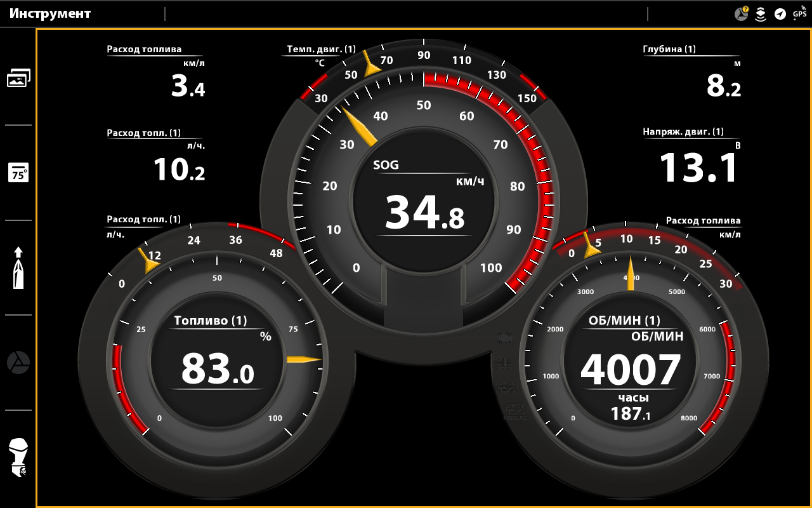The height and width of the screenshot is (508, 812).
Task: Click the navigation arrow status icon
Action: tap(780, 14)
